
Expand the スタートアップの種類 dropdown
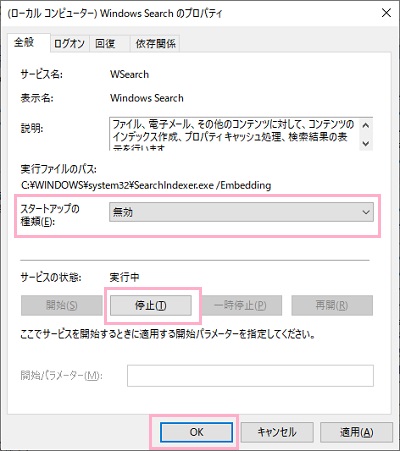(241, 212)
